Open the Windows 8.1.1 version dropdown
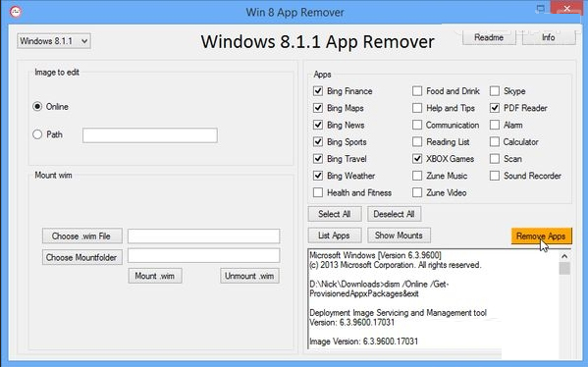 54,41
